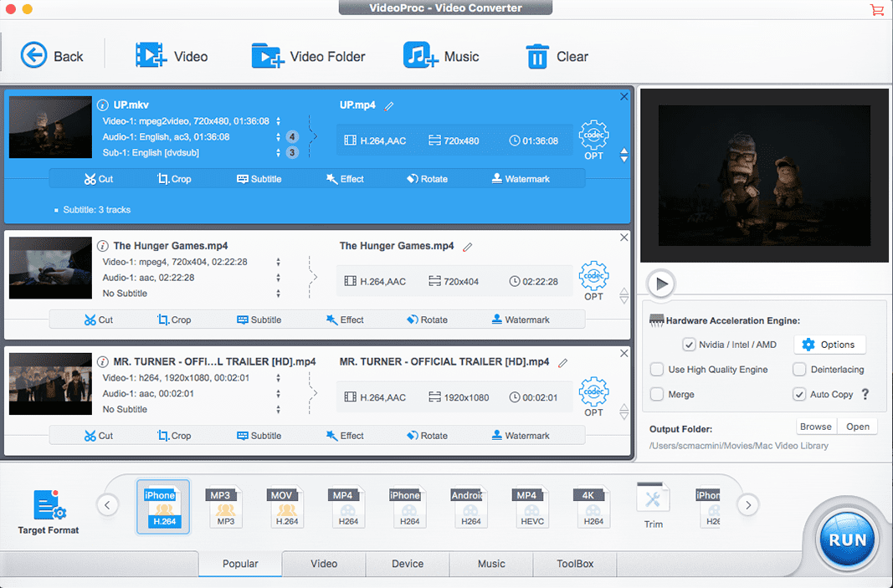The image size is (893, 588).
Task: Rename The Hunger Games output with pencil icon
Action: [468, 247]
